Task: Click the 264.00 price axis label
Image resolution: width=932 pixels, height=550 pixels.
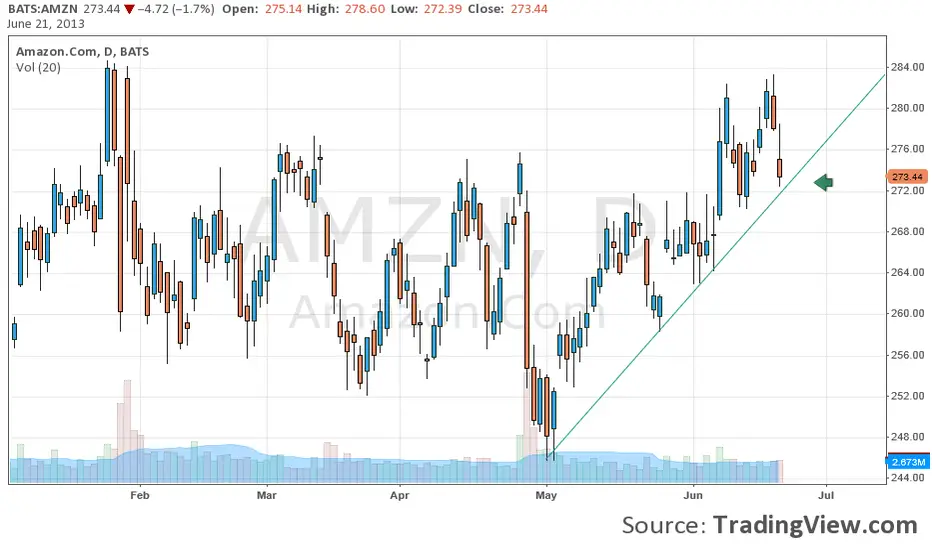Action: click(x=907, y=272)
